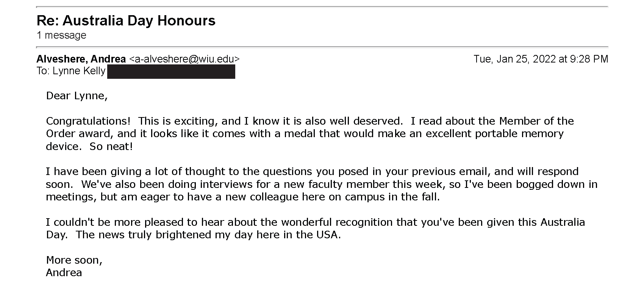This screenshot has height=297, width=644.
Task: Select the sender name Alveshere, Andrea
Action: point(81,59)
